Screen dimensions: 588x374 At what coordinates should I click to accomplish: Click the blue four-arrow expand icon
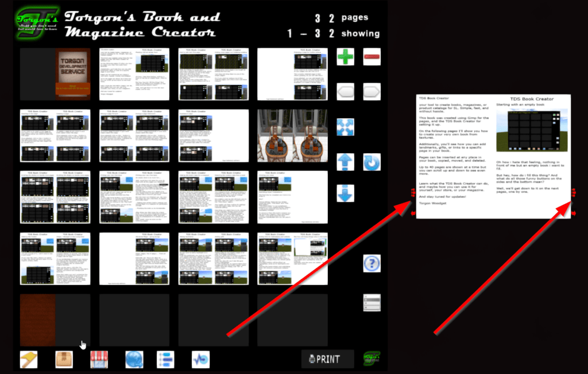pos(345,127)
